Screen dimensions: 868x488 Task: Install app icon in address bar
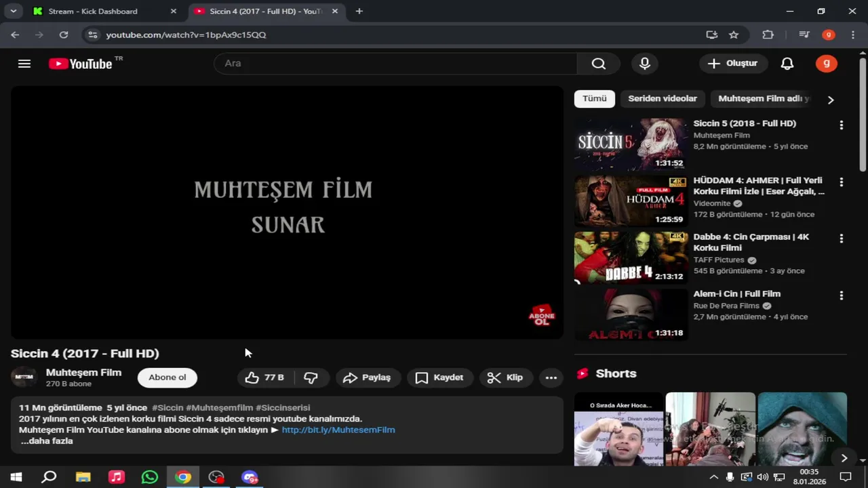(711, 35)
